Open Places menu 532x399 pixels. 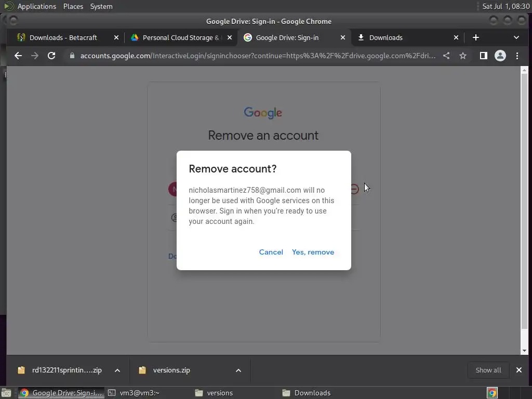(x=73, y=6)
